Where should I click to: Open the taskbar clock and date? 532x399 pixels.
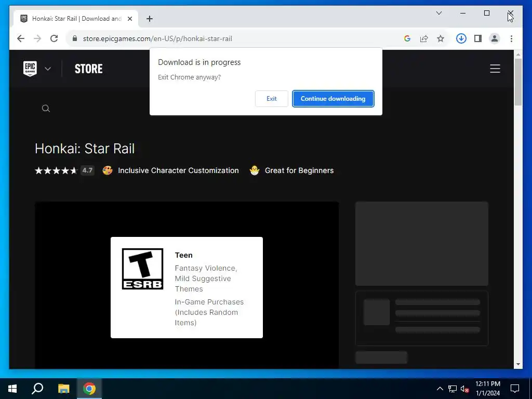click(x=488, y=389)
